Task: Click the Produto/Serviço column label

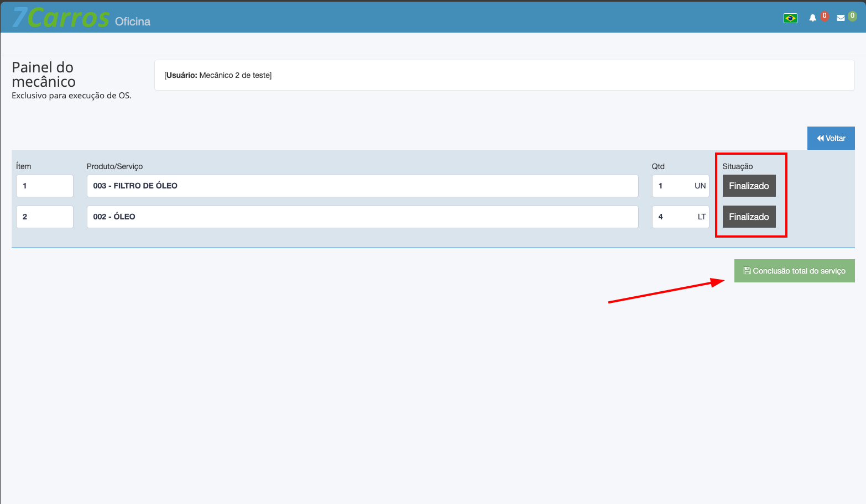Action: click(114, 166)
